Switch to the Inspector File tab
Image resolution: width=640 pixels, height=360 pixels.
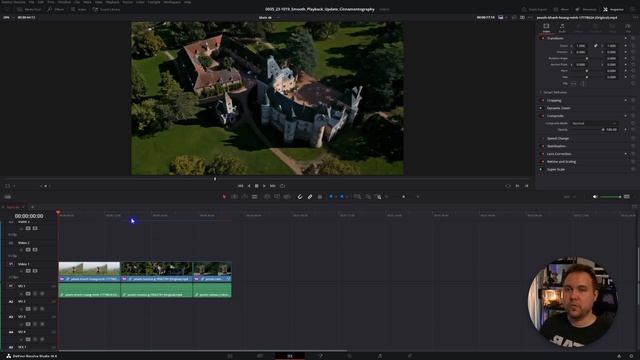tap(628, 28)
